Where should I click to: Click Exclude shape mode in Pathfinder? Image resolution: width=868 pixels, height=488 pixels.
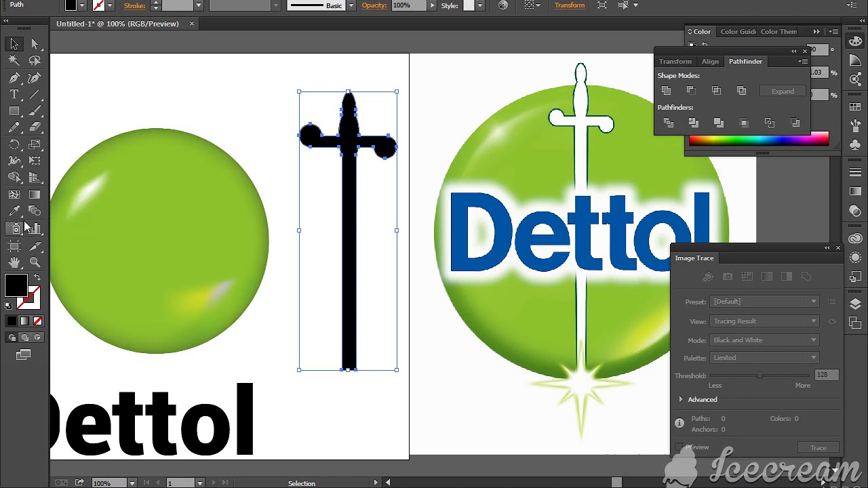coord(741,91)
